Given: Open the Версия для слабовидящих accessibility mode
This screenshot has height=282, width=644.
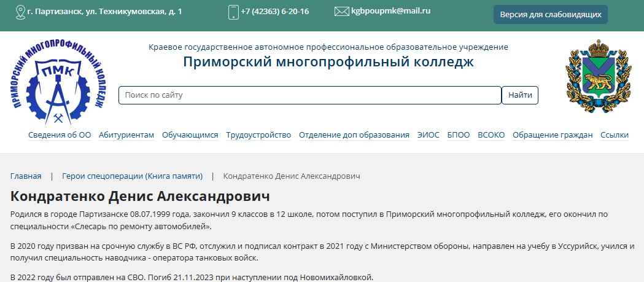Looking at the screenshot, I should (550, 14).
